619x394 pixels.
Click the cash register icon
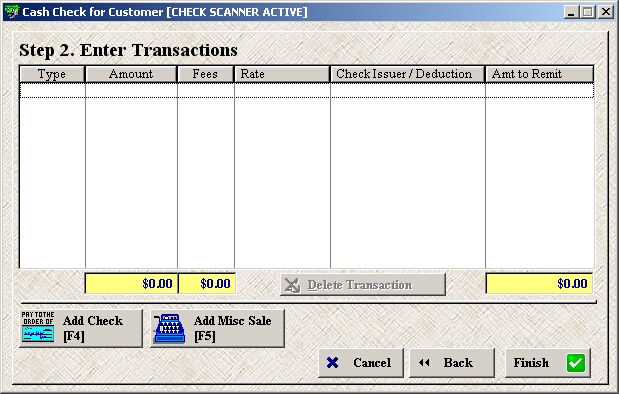click(x=169, y=328)
